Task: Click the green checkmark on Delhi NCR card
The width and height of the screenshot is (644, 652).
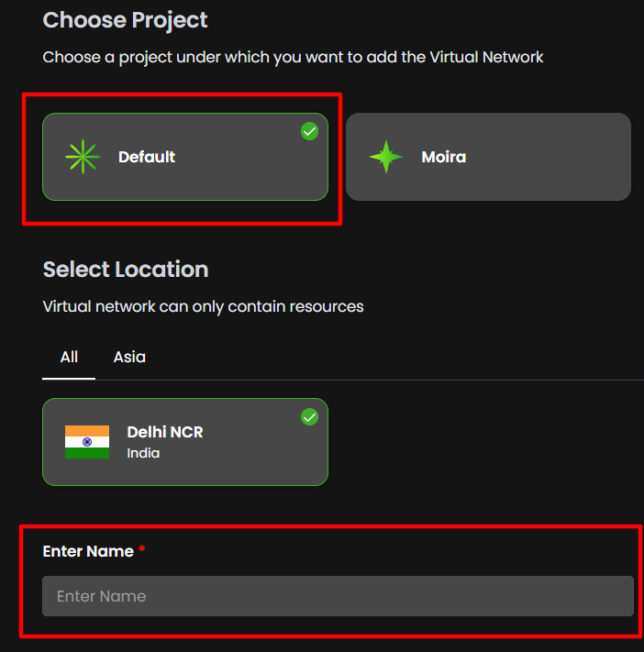Action: pos(310,417)
